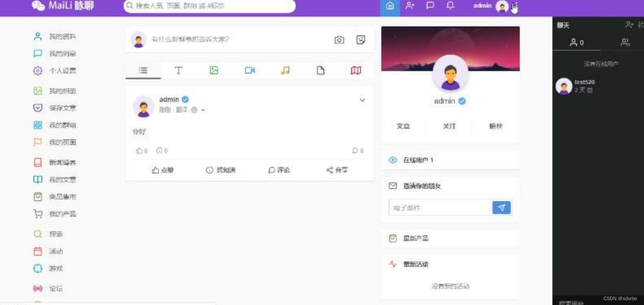
Task: Like the admin post with 点赞
Action: point(163,170)
